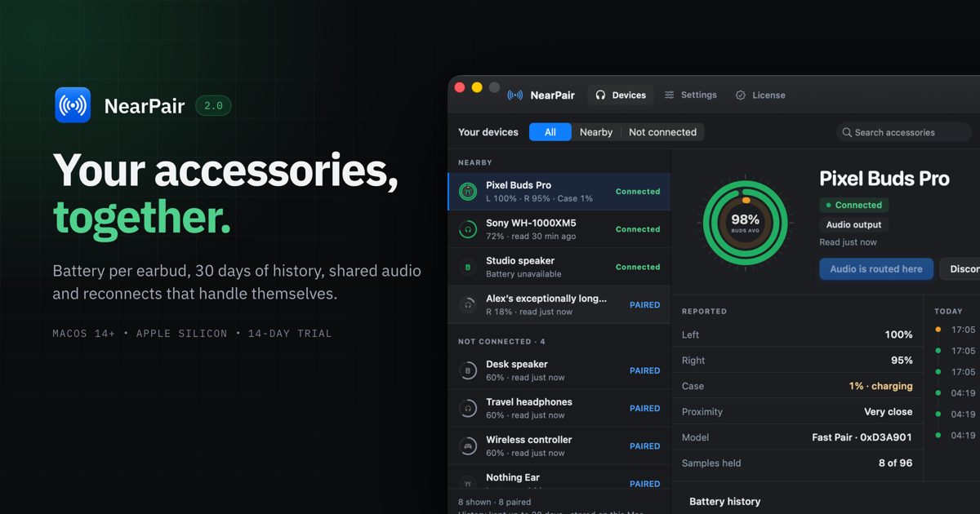Click the icon for Alex's exceptionally long device
The height and width of the screenshot is (514, 980).
tap(468, 304)
